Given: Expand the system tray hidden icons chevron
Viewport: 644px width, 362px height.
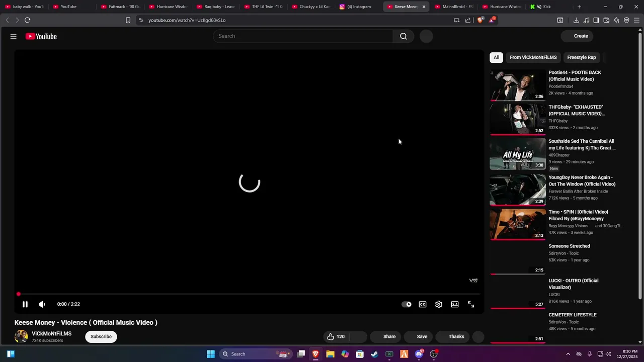Looking at the screenshot, I should click(568, 354).
